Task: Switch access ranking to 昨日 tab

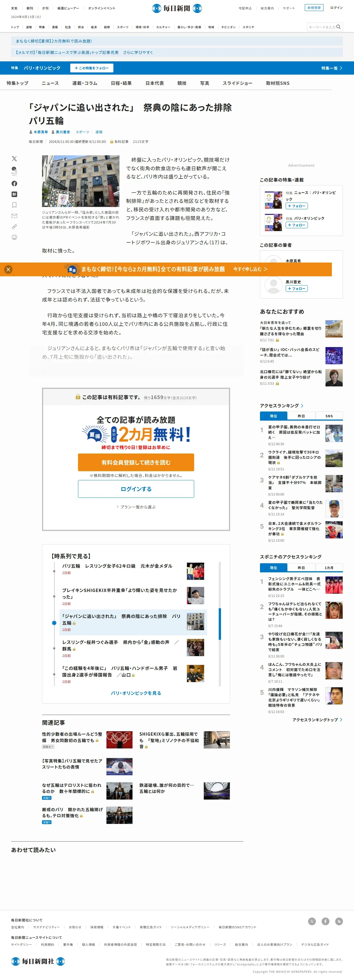Action: point(301,416)
